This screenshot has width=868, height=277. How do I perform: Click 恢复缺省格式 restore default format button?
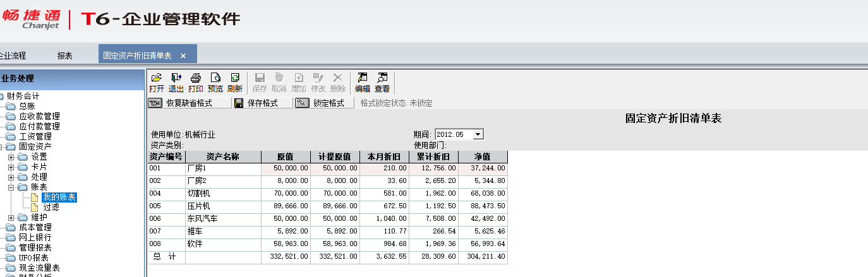(x=189, y=103)
